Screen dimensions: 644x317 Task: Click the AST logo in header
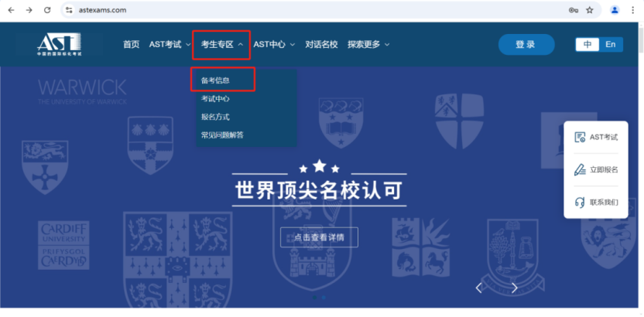pos(60,45)
